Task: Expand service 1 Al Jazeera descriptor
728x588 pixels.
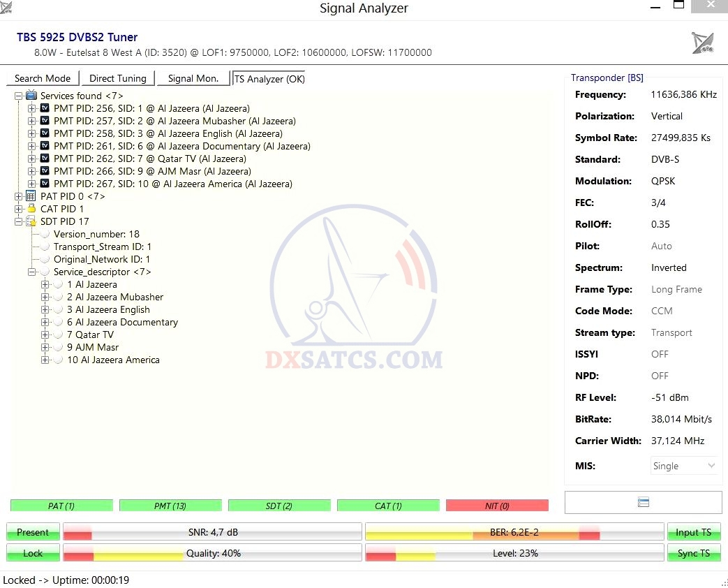Action: [45, 284]
